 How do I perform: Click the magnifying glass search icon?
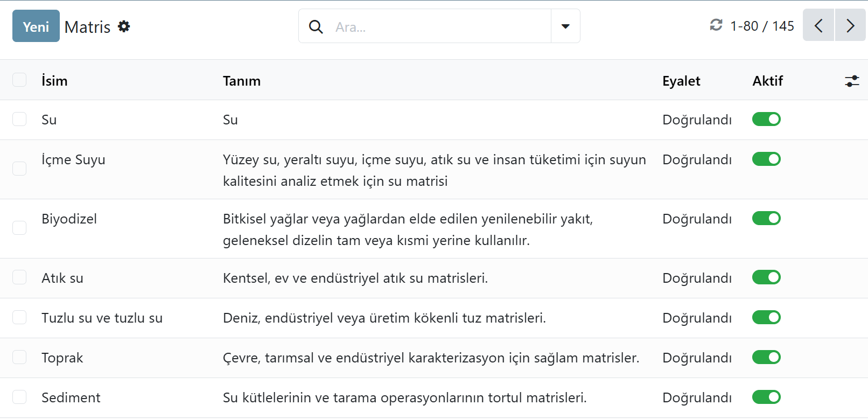tap(316, 26)
